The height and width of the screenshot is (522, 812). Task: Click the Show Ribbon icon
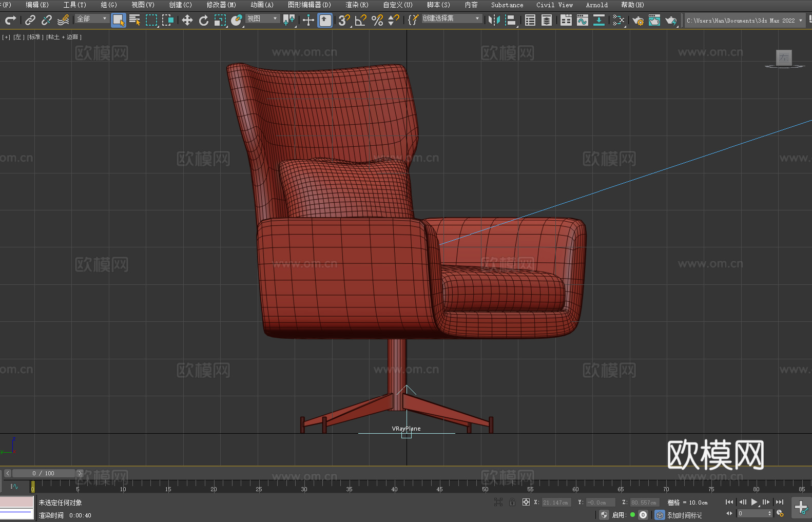pyautogui.click(x=566, y=20)
